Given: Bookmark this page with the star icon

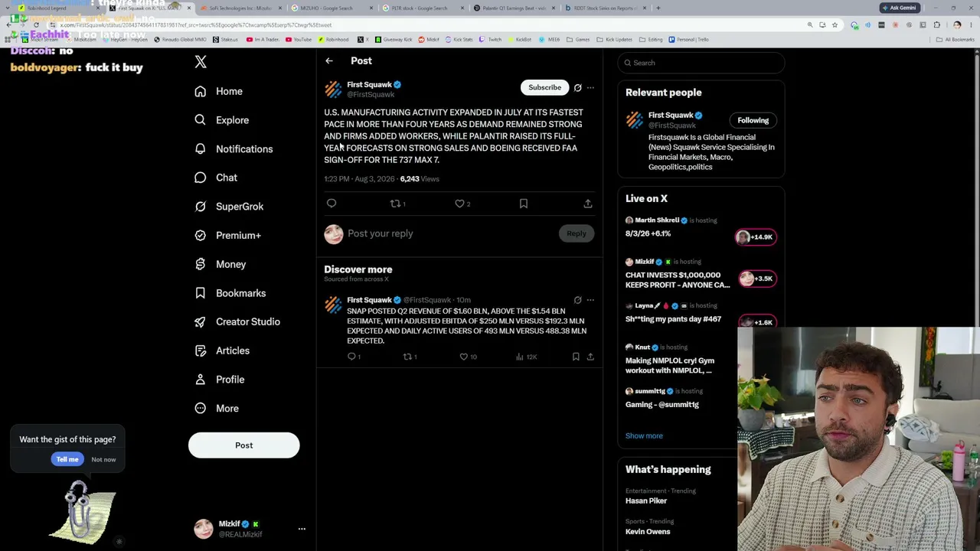Looking at the screenshot, I should pyautogui.click(x=835, y=25).
